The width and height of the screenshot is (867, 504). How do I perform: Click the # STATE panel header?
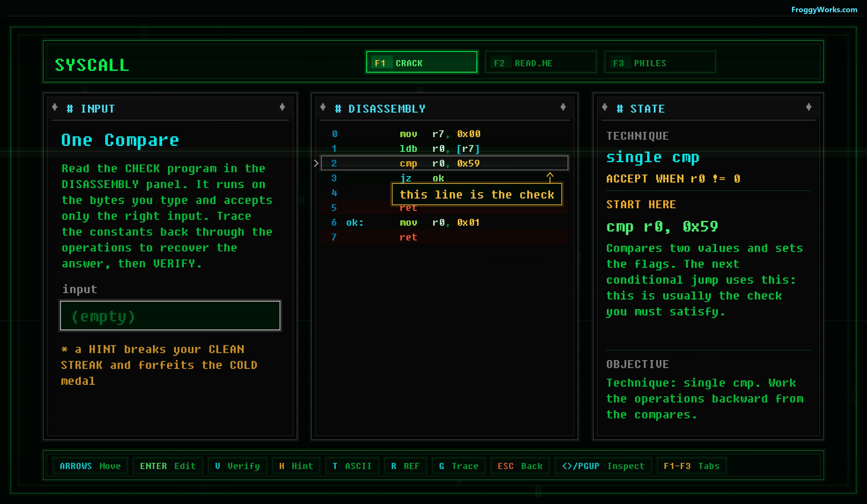641,109
